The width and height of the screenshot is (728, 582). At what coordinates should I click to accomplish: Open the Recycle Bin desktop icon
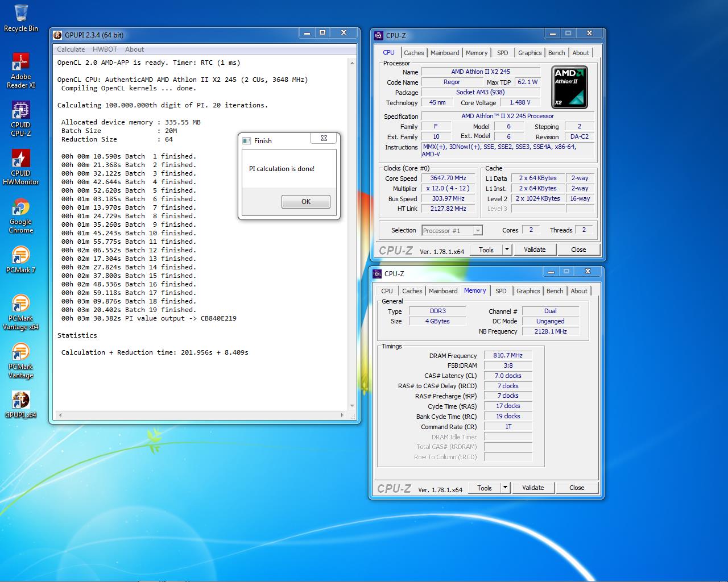click(21, 18)
